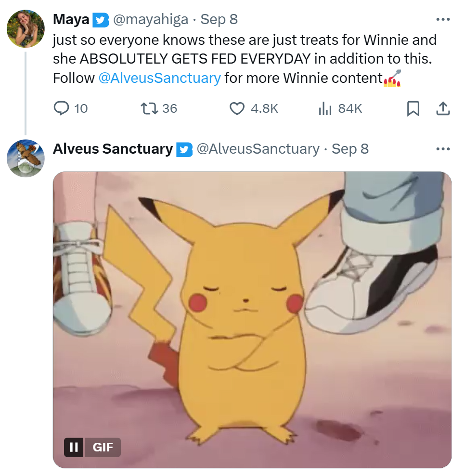The image size is (465, 476).
Task: Click the Sep 8 timestamp on Maya's tweet
Action: point(219,20)
